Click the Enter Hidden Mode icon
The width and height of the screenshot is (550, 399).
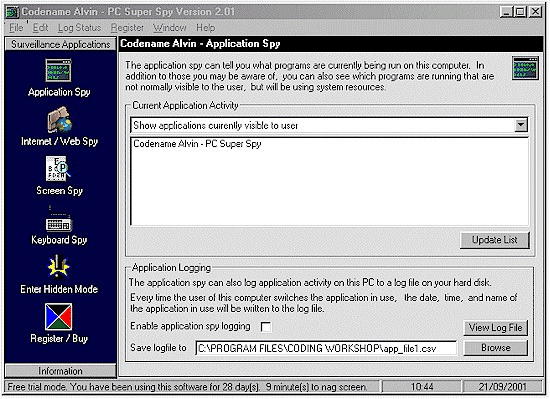coord(59,266)
